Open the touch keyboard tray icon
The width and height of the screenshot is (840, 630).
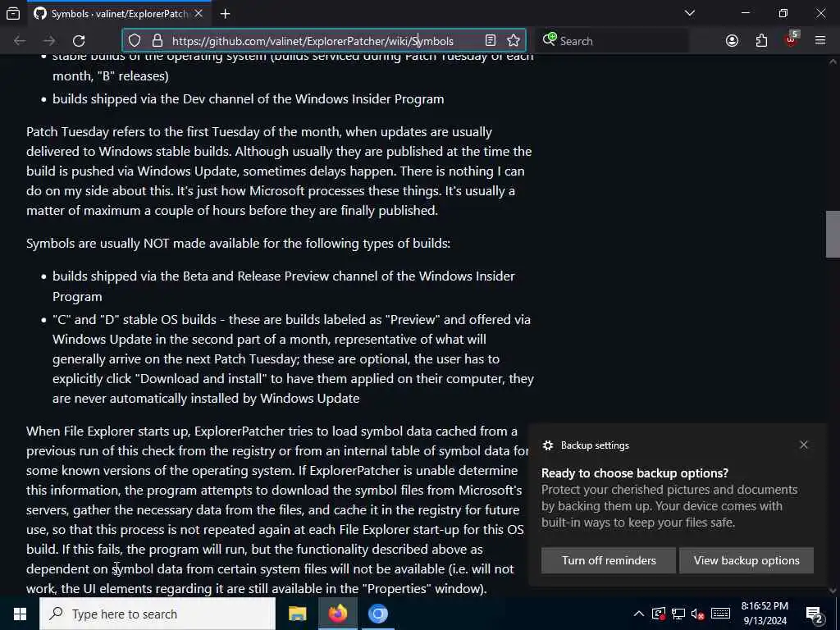(720, 614)
